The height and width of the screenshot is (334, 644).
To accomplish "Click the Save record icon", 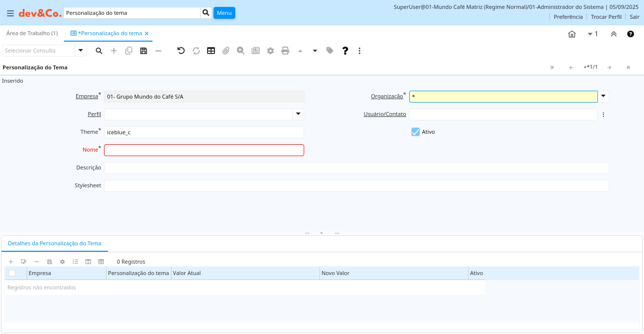I will [144, 51].
